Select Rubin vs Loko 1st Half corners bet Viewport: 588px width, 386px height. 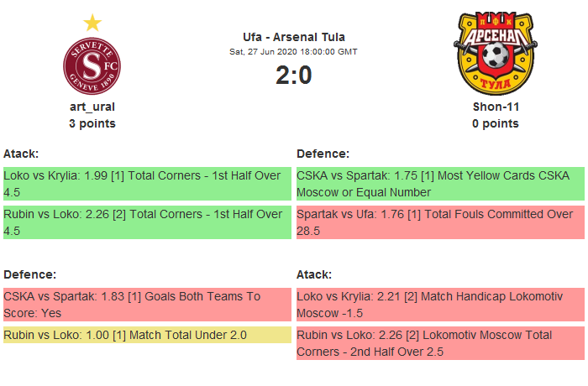click(x=146, y=222)
